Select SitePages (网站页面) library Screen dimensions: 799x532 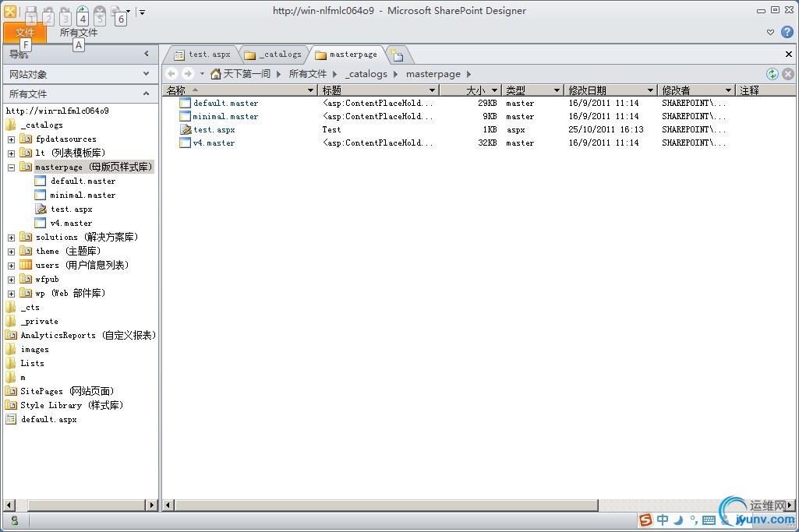point(67,391)
